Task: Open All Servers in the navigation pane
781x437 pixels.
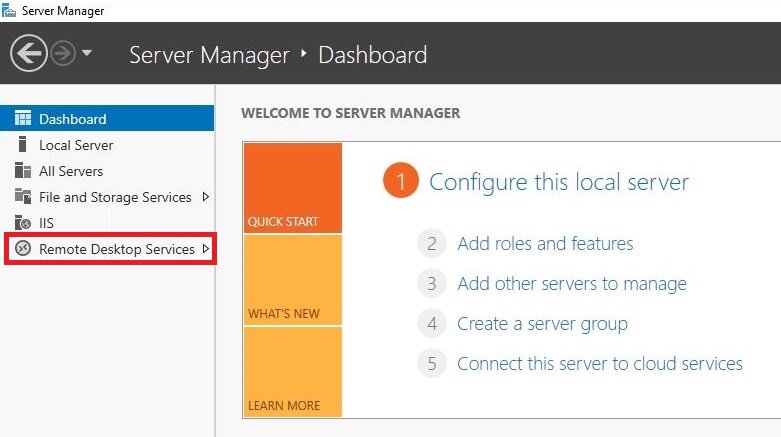Action: (x=107, y=170)
